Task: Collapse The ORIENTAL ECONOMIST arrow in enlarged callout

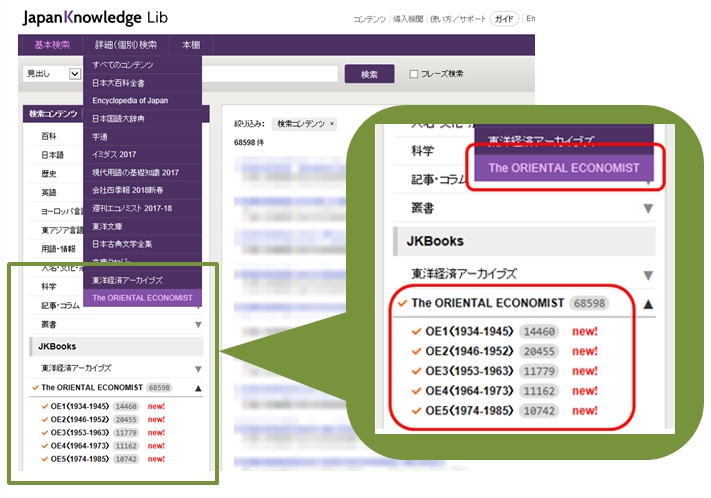Action: point(648,304)
